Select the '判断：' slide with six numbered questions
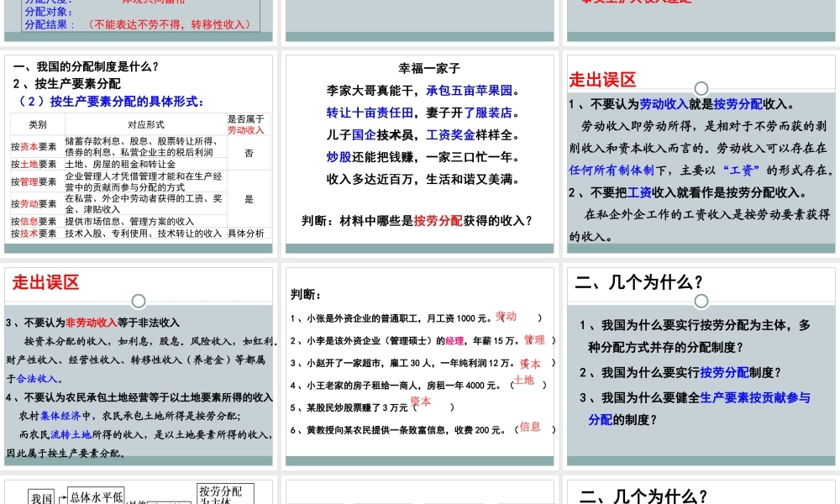 tap(419, 366)
